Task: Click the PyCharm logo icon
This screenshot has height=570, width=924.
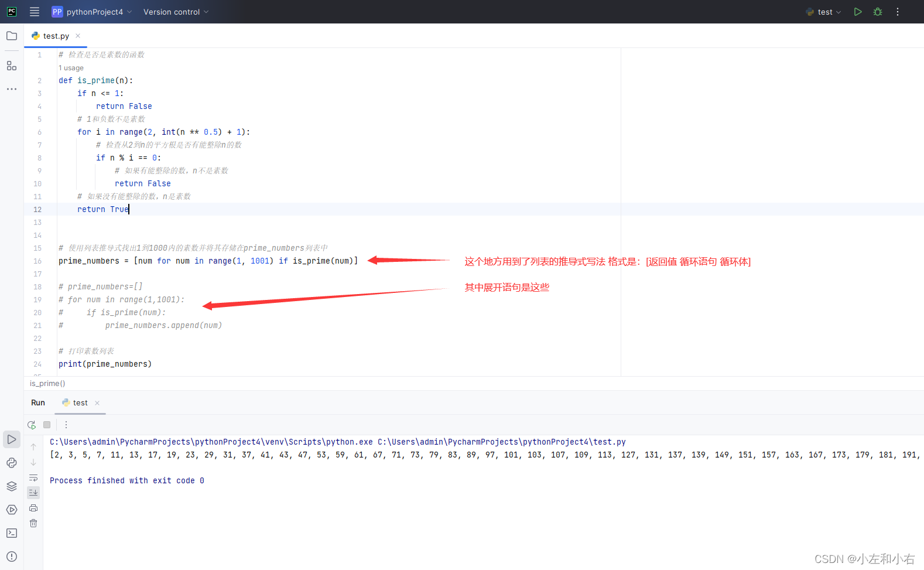Action: click(x=12, y=12)
